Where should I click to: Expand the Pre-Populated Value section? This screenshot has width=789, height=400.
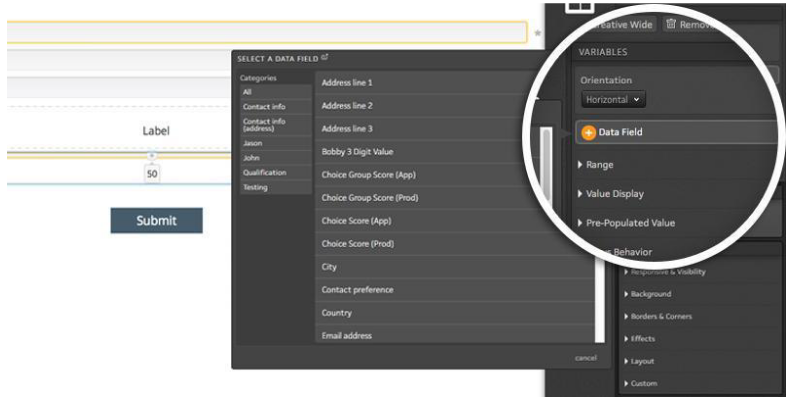[x=625, y=223]
